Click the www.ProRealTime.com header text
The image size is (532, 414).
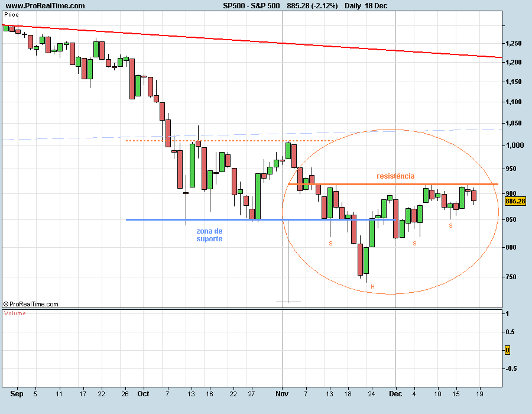point(46,6)
